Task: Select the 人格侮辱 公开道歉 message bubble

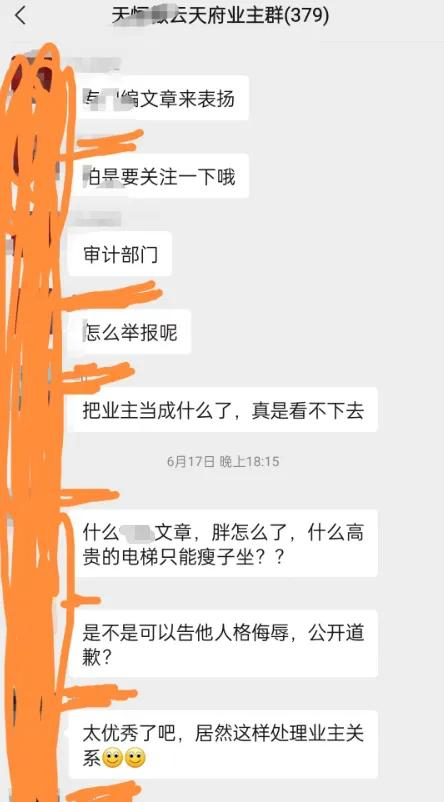Action: [224, 643]
